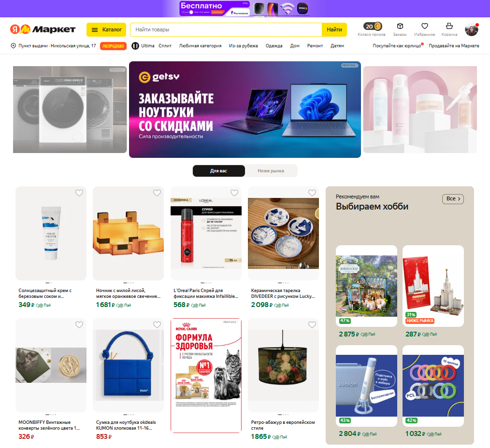Expand hobby recommendations with Все button
This screenshot has height=448, width=490.
453,199
